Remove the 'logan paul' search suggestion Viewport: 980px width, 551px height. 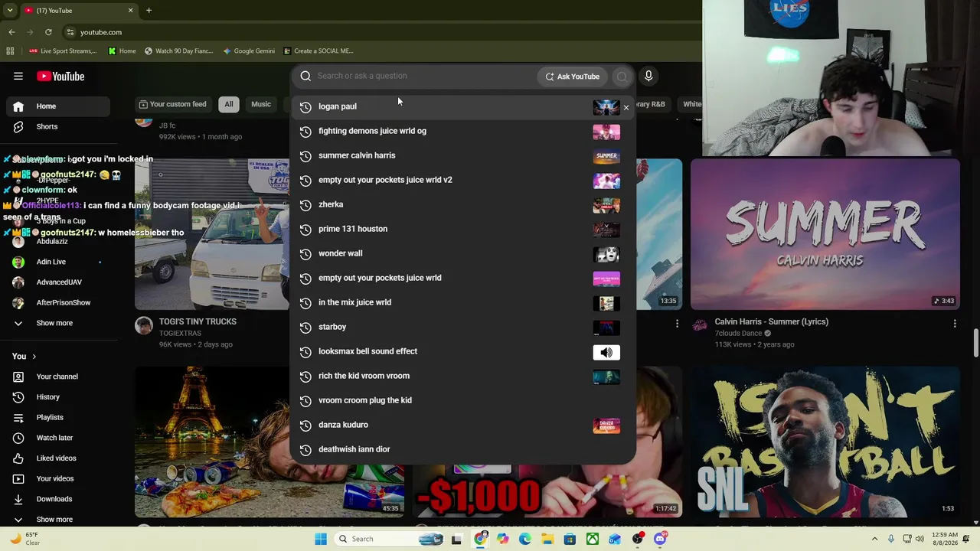tap(626, 107)
